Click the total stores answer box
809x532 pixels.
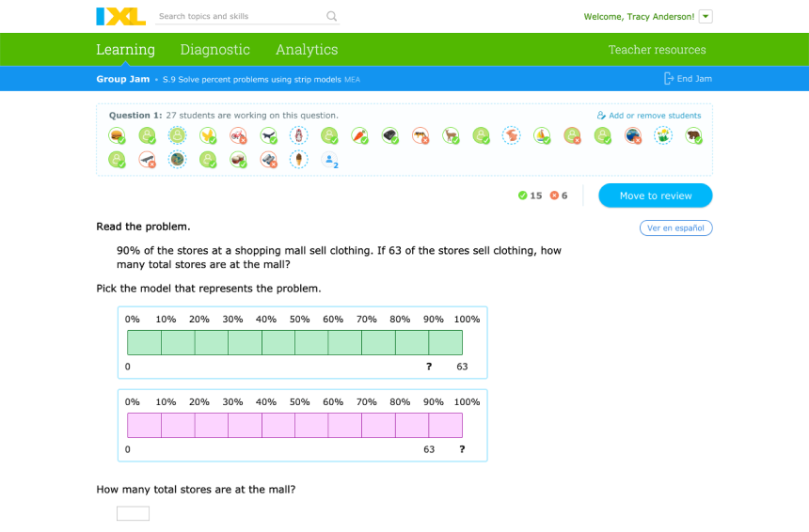point(134,513)
